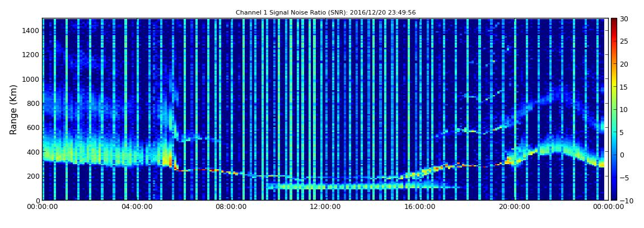Click the colorbar value 20

point(624,64)
